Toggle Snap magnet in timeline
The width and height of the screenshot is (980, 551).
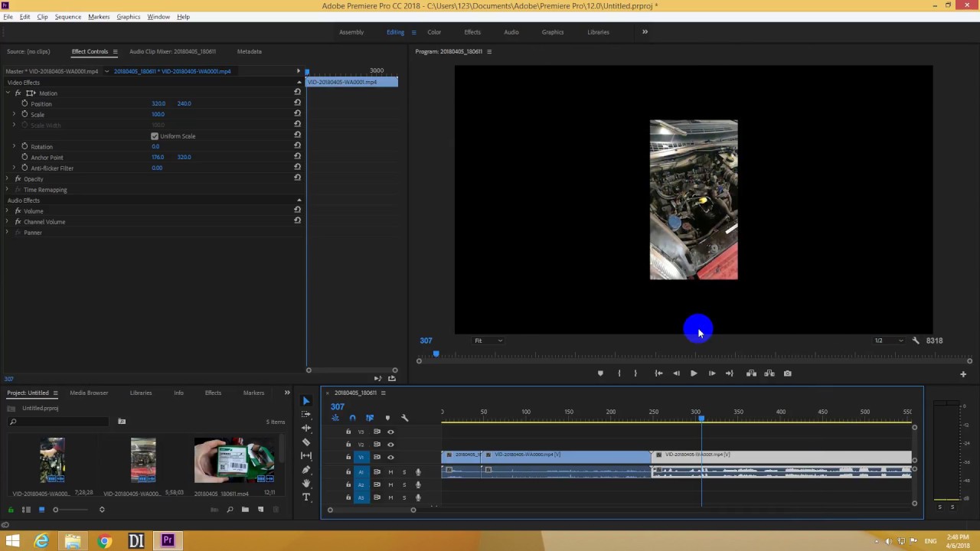(x=352, y=418)
